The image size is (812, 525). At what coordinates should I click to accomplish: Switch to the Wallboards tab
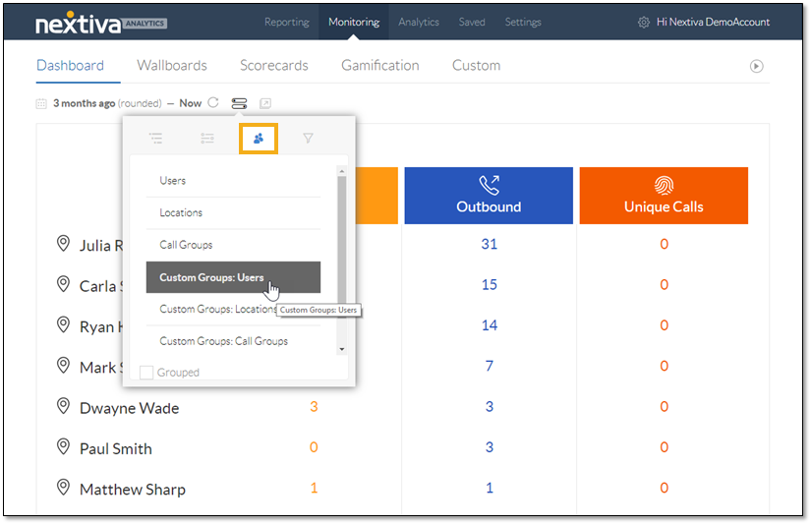[172, 66]
